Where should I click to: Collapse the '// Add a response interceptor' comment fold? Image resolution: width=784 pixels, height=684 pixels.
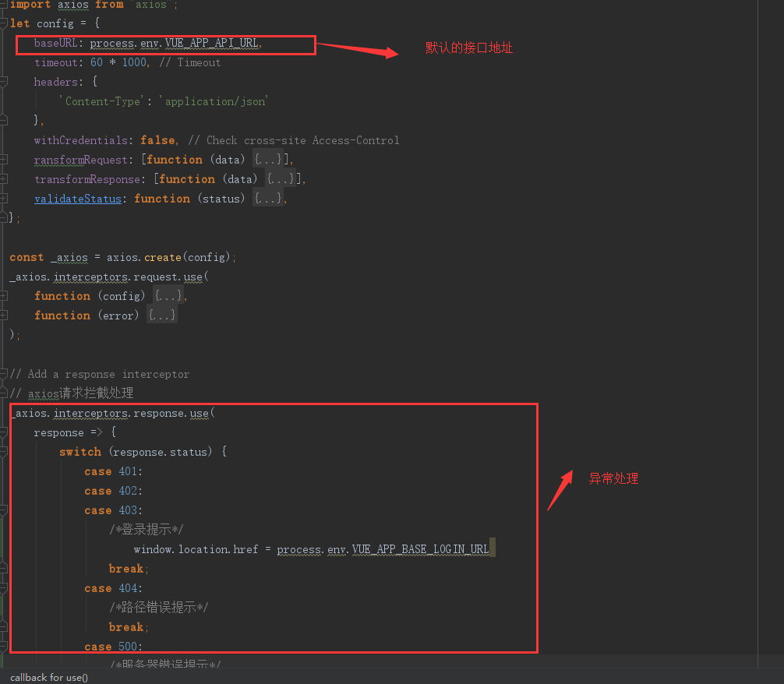pyautogui.click(x=3, y=374)
